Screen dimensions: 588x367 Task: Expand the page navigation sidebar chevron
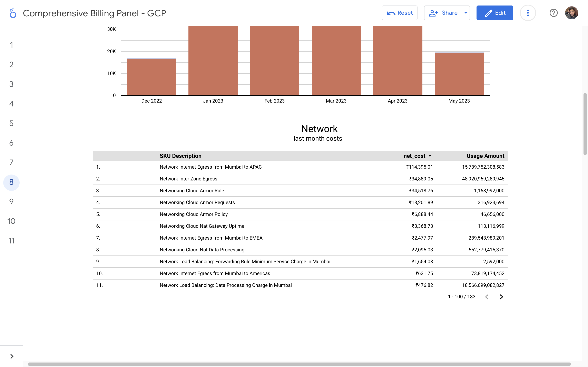pos(12,356)
